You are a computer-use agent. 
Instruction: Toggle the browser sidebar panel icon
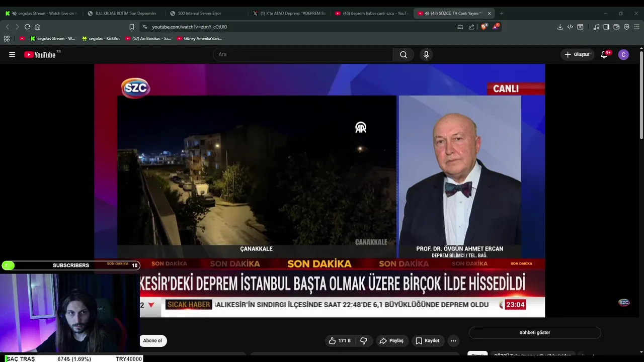click(606, 27)
